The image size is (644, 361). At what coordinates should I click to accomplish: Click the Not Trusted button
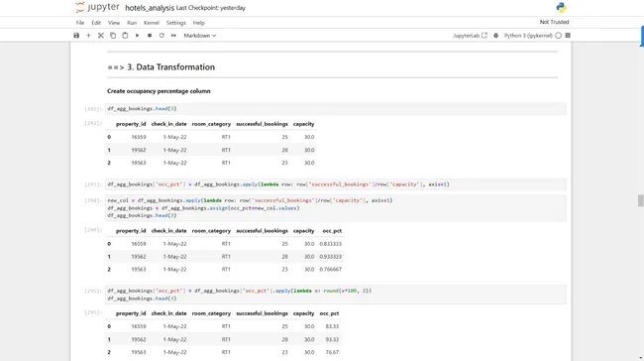click(x=554, y=22)
